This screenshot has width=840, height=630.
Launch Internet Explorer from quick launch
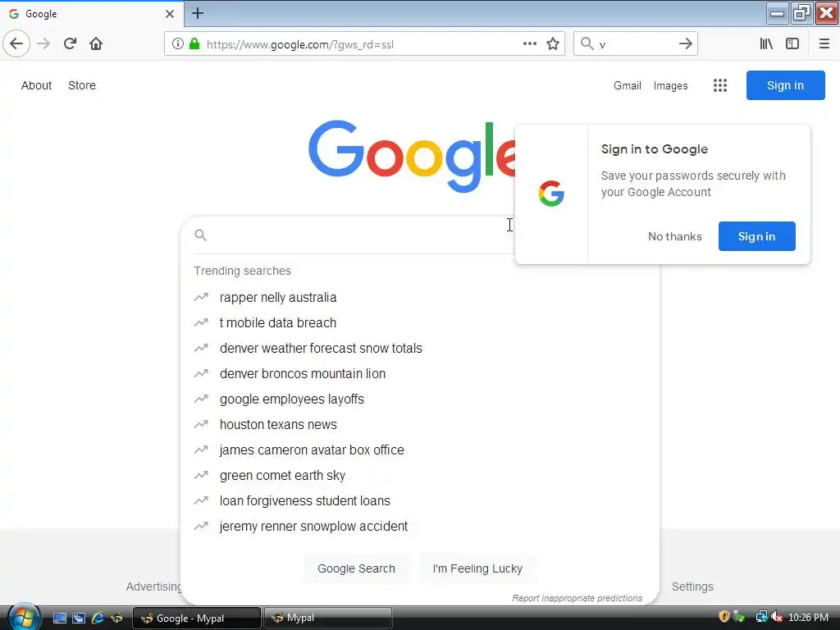point(98,619)
